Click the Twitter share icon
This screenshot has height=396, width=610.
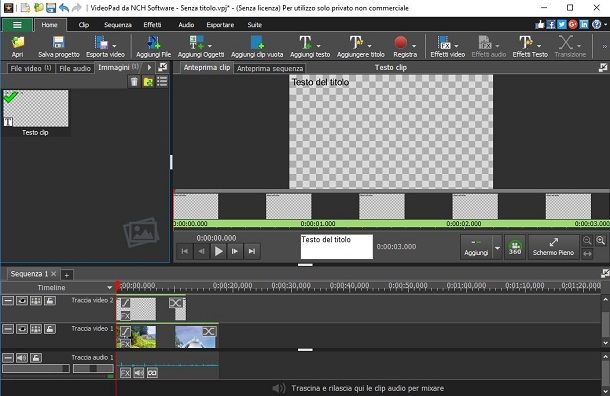(x=561, y=25)
